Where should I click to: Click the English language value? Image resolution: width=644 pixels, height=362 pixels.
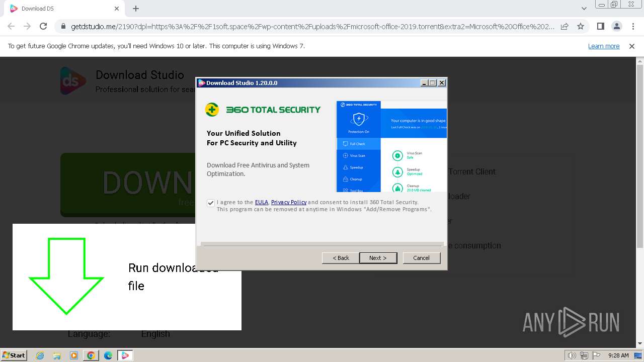155,334
